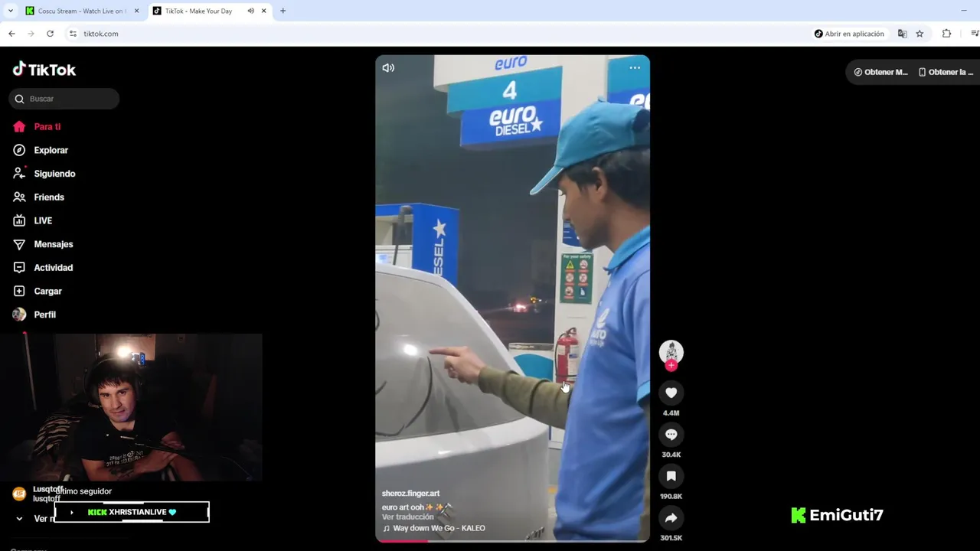The image size is (980, 551).
Task: Click the euro art ooh caption
Action: tap(417, 507)
